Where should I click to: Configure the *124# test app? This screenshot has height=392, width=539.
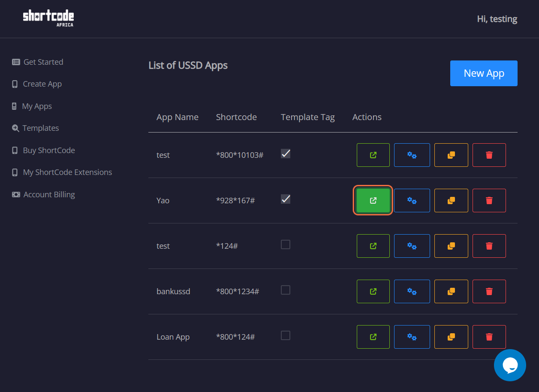[412, 246]
